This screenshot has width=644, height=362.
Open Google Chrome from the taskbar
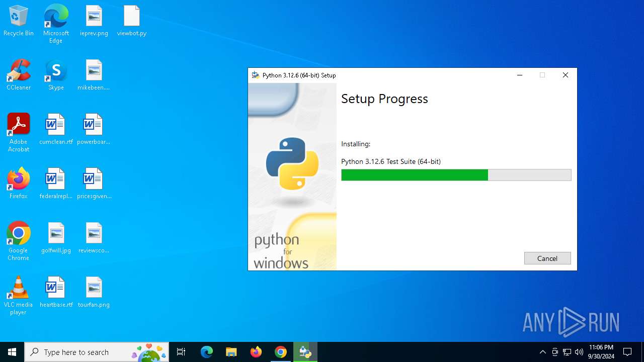click(x=281, y=352)
